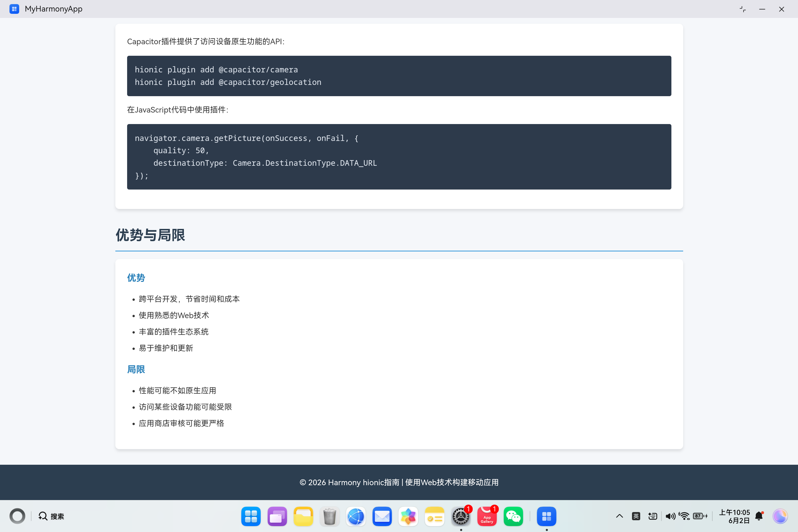Minimize the MyHarmonyApp window
798x532 pixels.
tap(762, 9)
